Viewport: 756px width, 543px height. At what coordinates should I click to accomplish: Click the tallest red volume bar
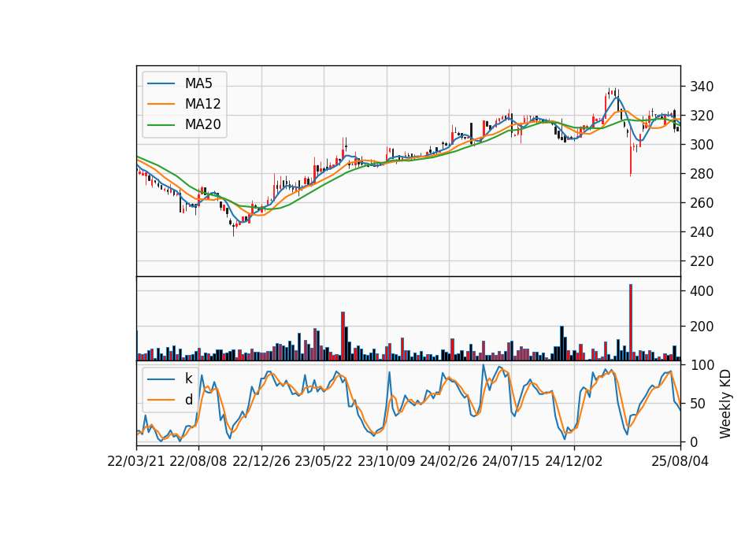(630, 323)
